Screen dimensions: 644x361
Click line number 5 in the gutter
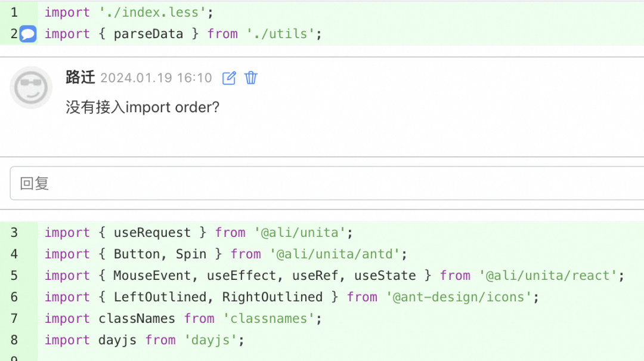click(14, 276)
